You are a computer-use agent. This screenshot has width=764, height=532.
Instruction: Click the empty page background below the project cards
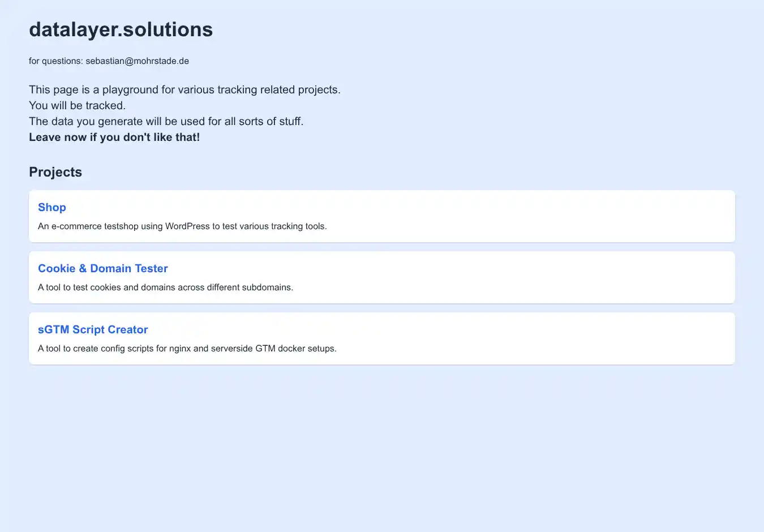pyautogui.click(x=382, y=447)
